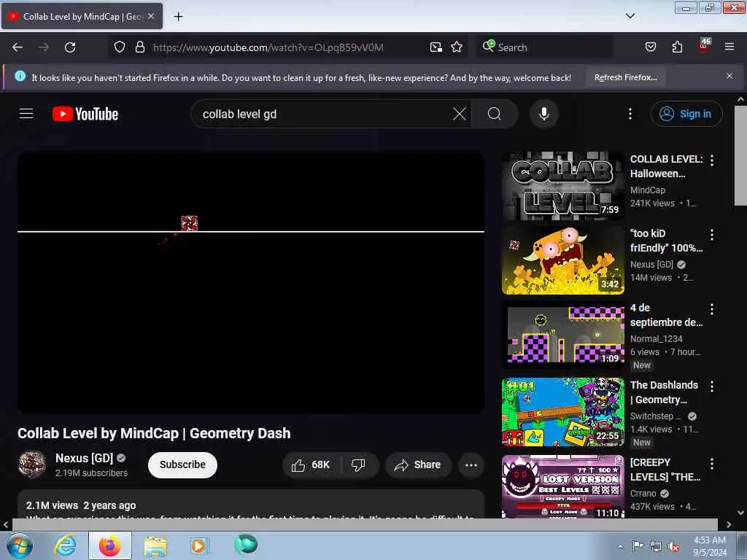Open options for "too kiD friEndly" video

(712, 234)
